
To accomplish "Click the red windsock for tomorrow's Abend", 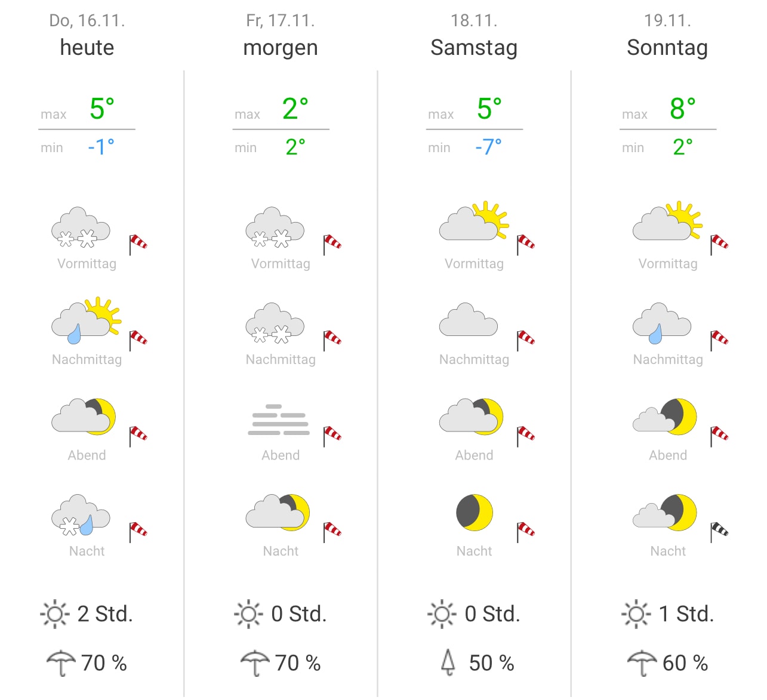I will [332, 436].
